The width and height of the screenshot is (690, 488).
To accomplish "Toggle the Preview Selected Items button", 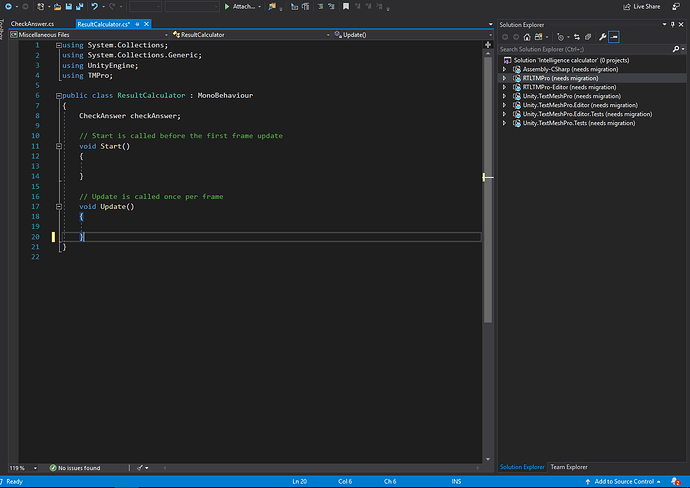I will click(x=615, y=36).
